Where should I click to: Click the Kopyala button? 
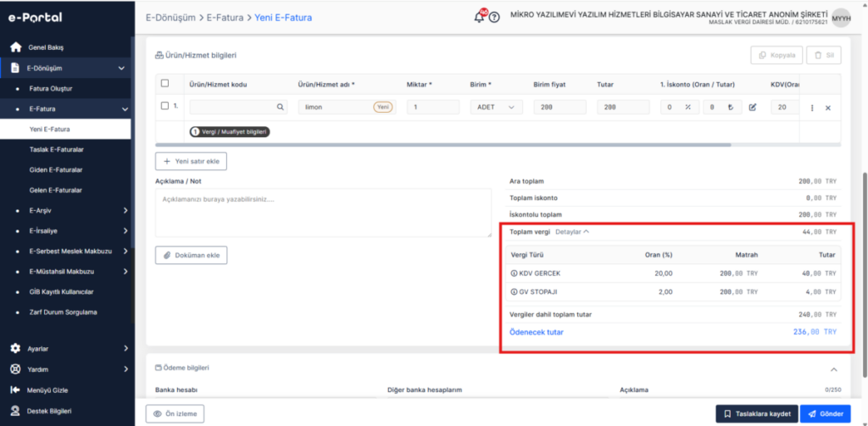[776, 55]
